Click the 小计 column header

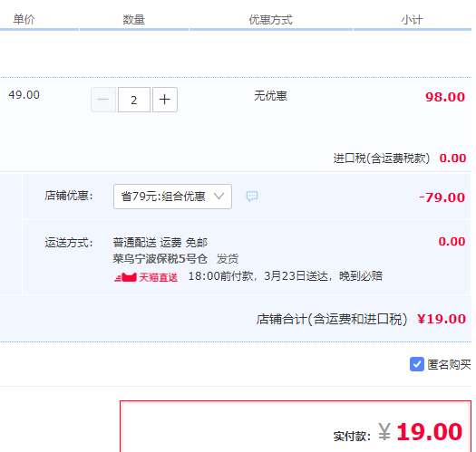(412, 20)
